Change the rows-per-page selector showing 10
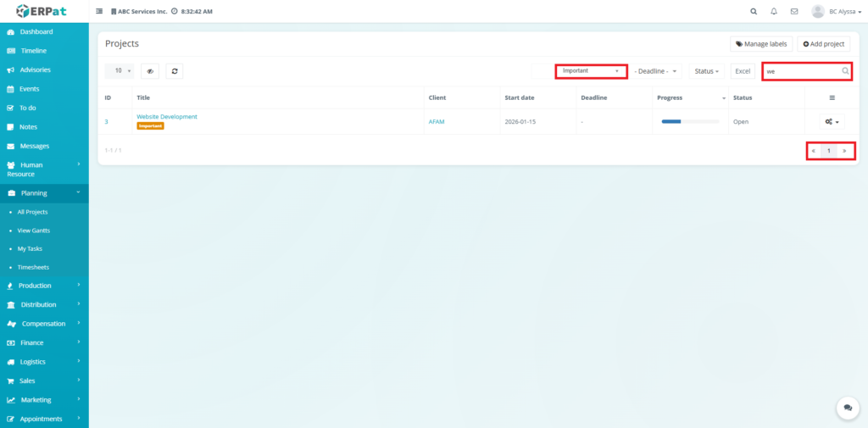The width and height of the screenshot is (868, 428). [x=119, y=71]
